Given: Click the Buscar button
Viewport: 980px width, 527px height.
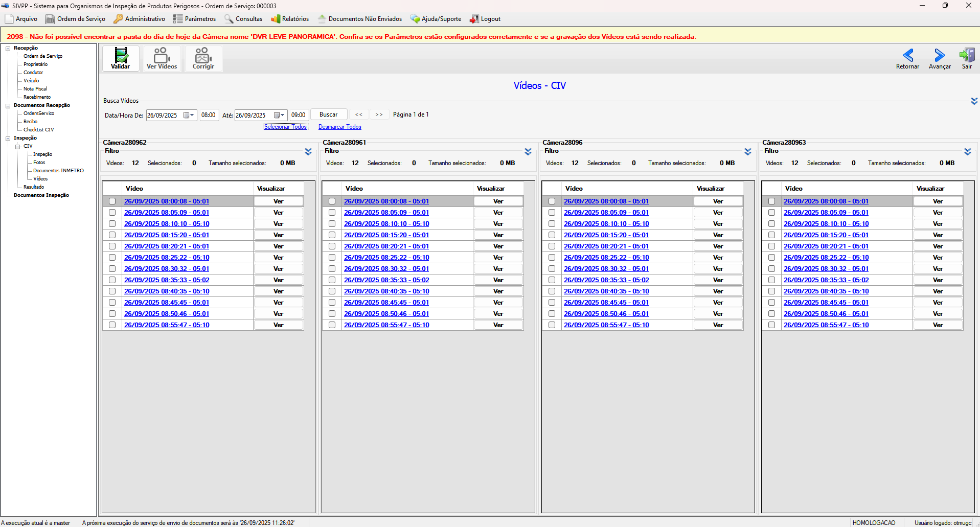Looking at the screenshot, I should 329,114.
